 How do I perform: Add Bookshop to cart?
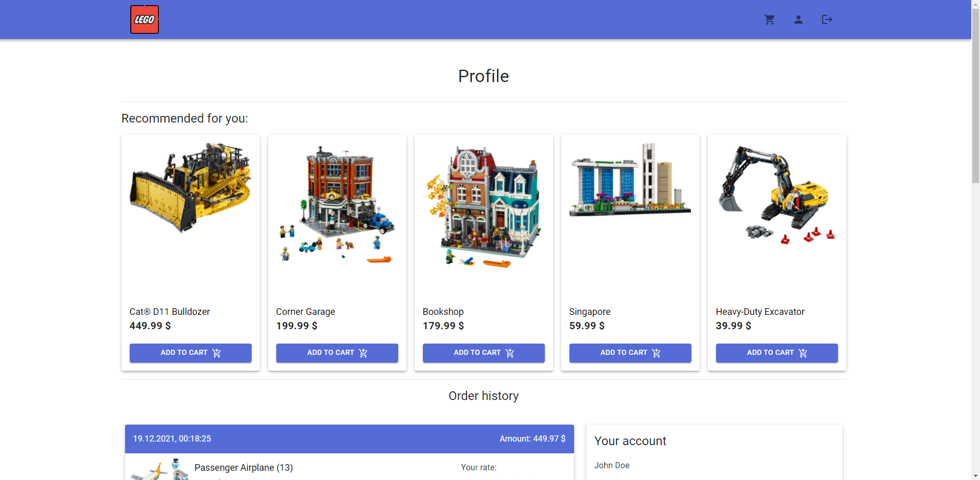click(x=484, y=353)
